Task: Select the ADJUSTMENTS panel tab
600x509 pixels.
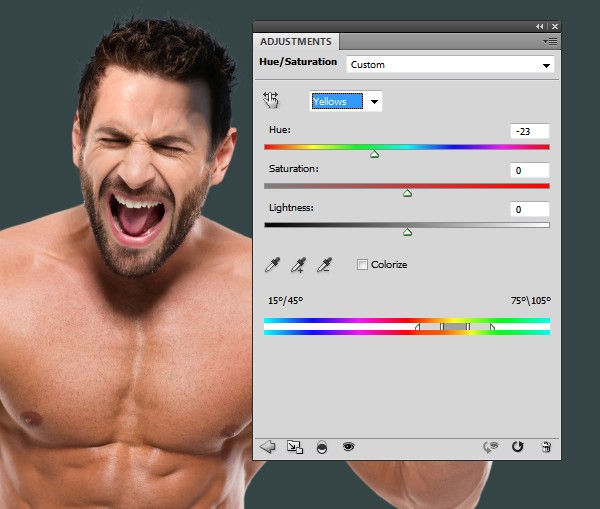Action: coord(296,41)
